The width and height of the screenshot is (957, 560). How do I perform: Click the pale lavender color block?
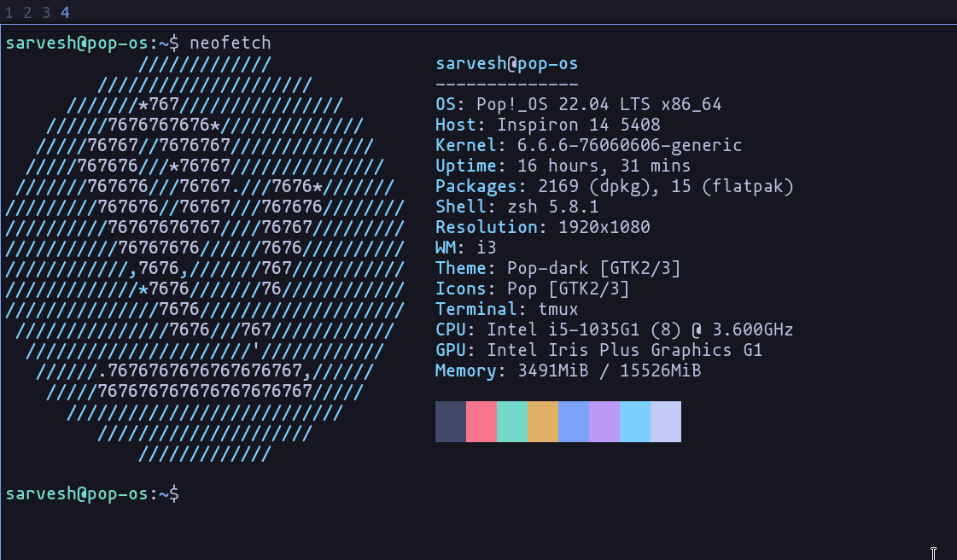point(666,422)
